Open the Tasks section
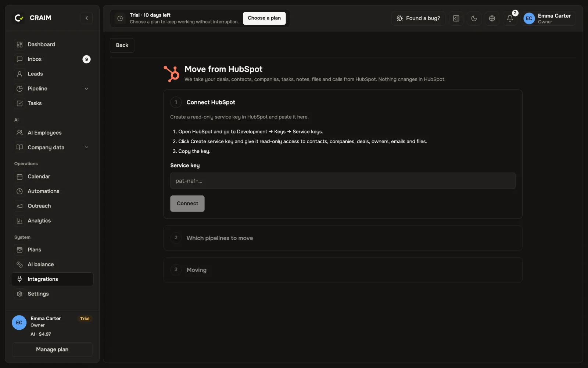Viewport: 588px width, 368px height. pos(52,103)
